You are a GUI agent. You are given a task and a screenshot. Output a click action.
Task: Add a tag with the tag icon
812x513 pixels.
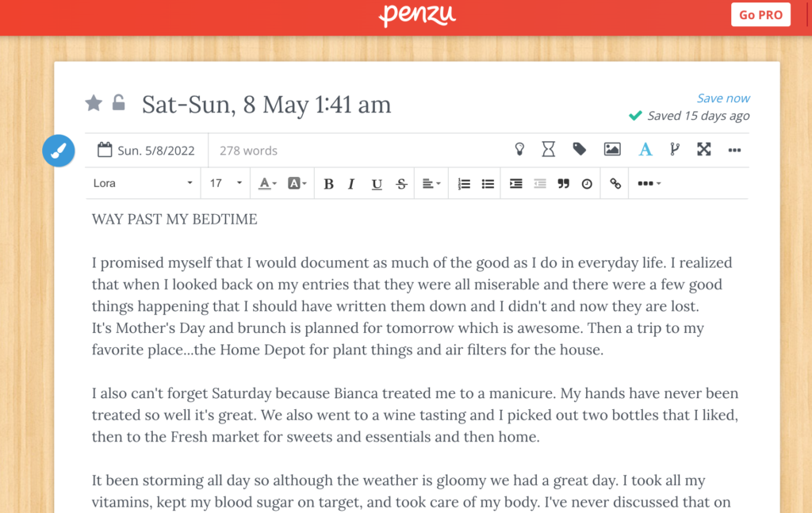coord(580,149)
